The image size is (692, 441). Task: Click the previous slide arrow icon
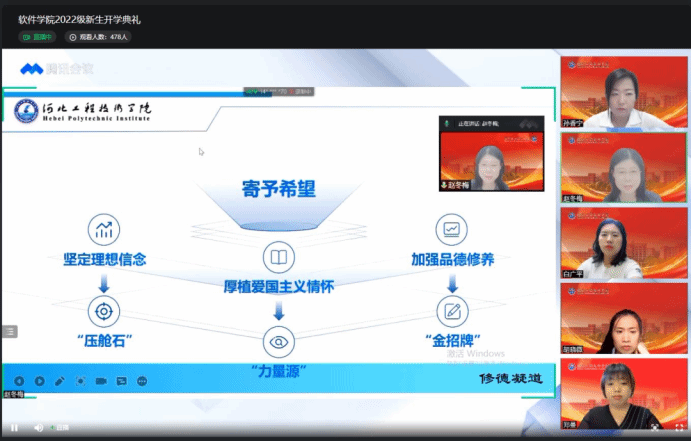(x=19, y=381)
